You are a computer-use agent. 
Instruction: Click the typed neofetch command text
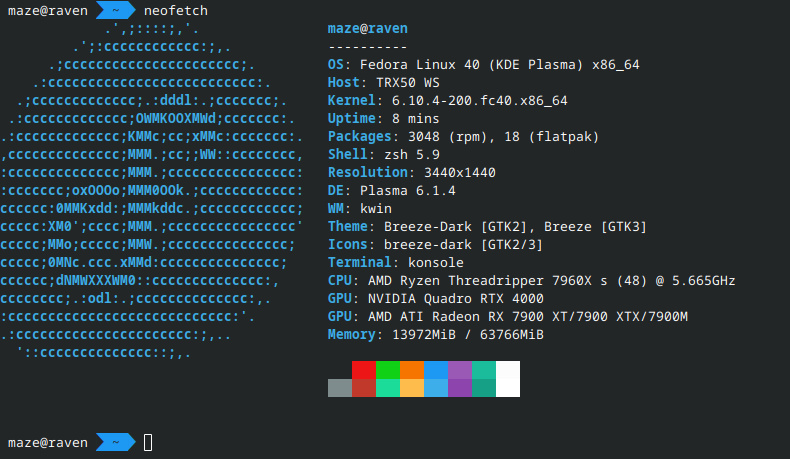178,10
